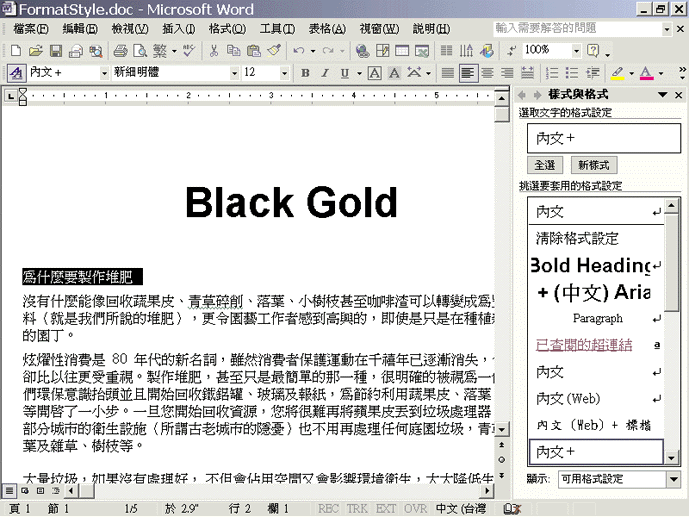The width and height of the screenshot is (689, 517).
Task: Insert an Excel worksheet
Action: (x=422, y=51)
